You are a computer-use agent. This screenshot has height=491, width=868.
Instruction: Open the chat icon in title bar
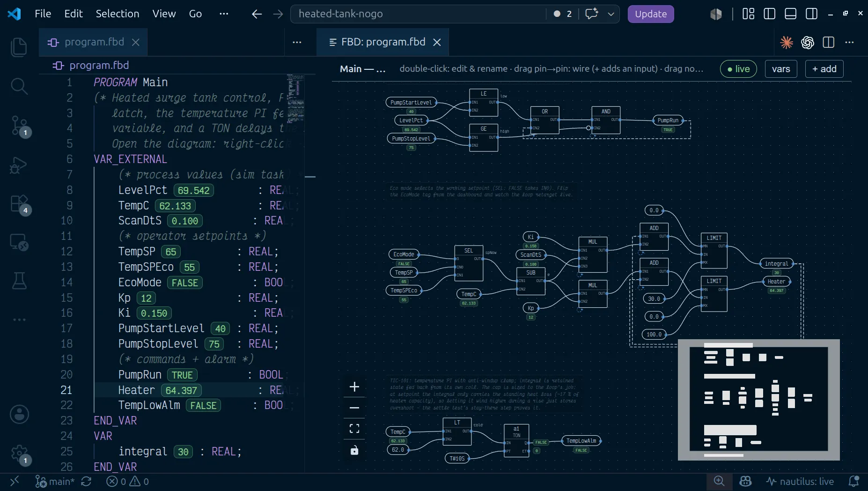coord(591,14)
